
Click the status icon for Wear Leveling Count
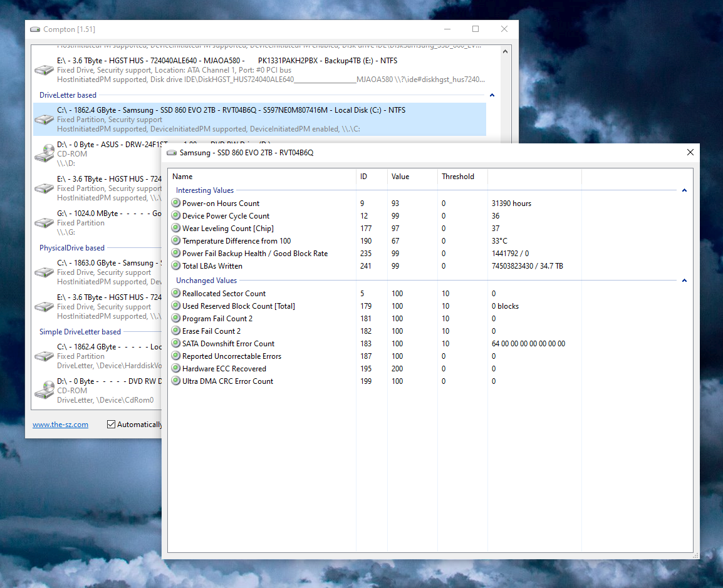coord(175,228)
